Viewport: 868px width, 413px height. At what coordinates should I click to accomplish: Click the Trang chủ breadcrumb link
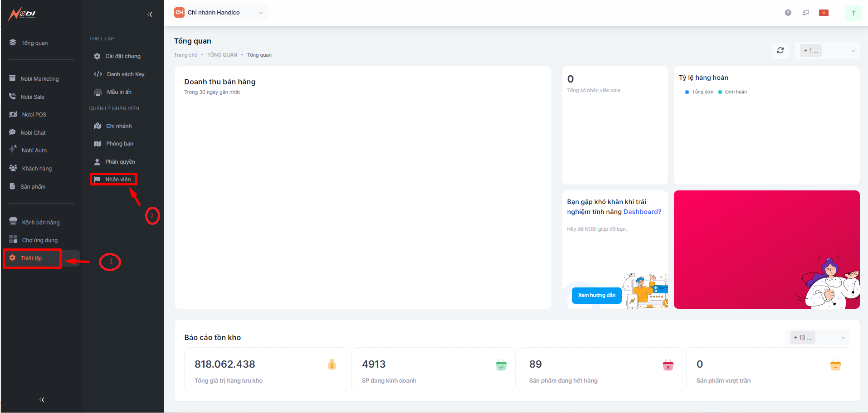click(185, 55)
